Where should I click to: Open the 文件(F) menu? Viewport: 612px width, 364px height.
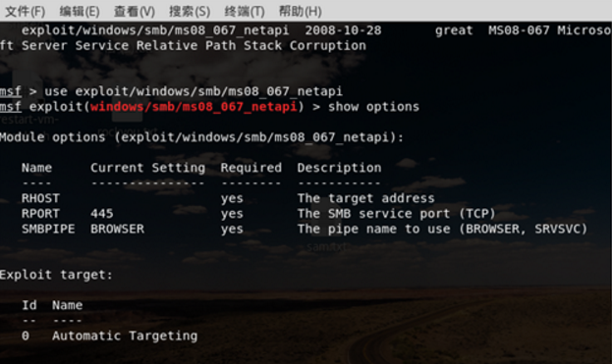[x=25, y=12]
